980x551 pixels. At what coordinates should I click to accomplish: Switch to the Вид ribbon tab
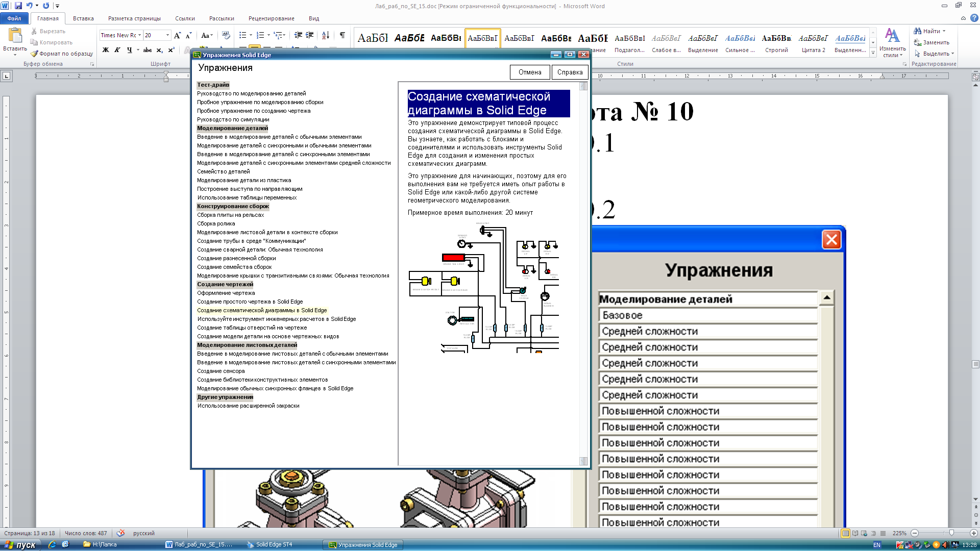(314, 18)
